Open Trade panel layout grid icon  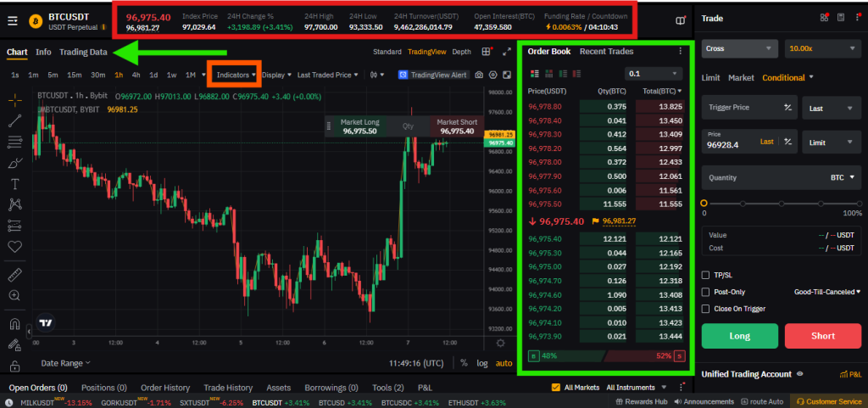click(825, 18)
